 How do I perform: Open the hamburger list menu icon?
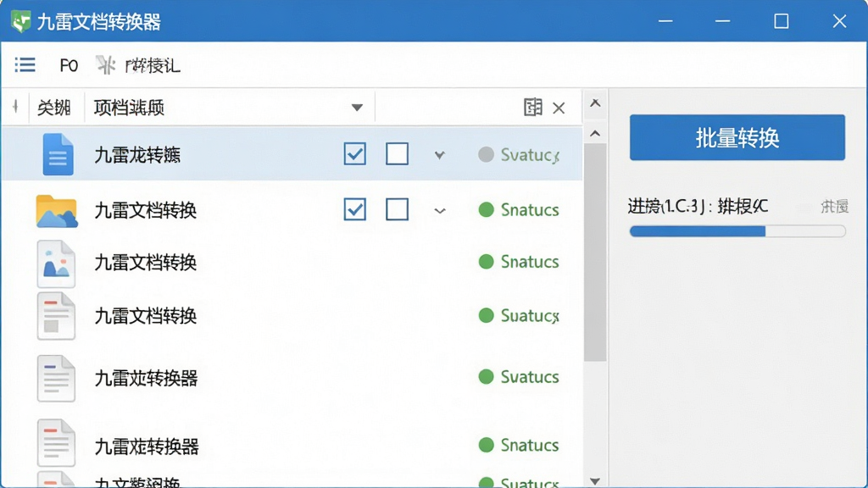click(25, 64)
